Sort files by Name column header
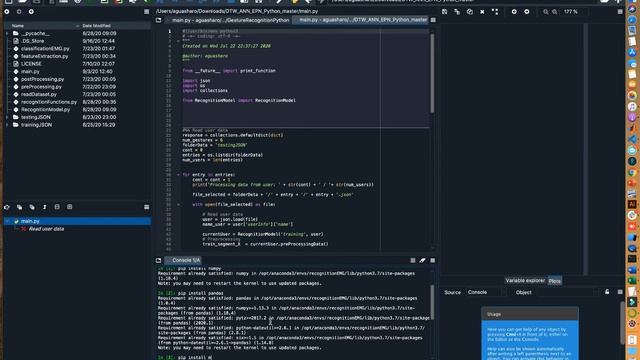 [x=43, y=26]
